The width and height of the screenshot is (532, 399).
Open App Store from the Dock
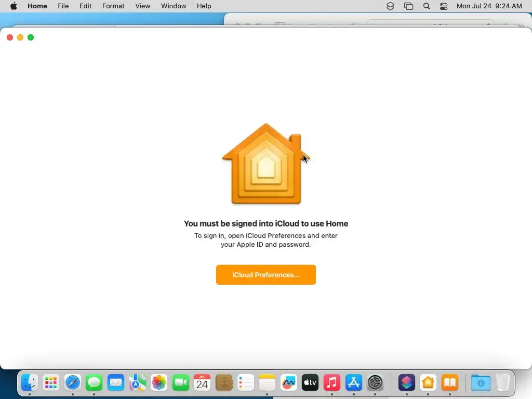353,383
